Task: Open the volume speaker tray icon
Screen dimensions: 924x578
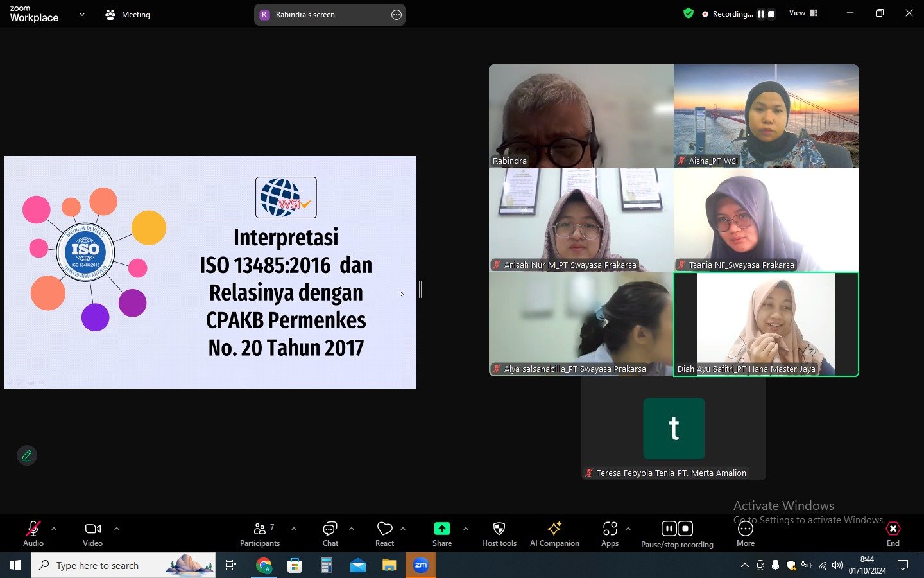Action: click(837, 565)
